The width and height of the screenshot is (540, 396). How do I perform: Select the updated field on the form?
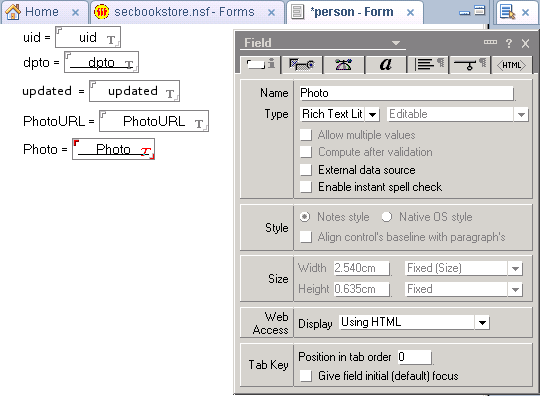click(134, 91)
